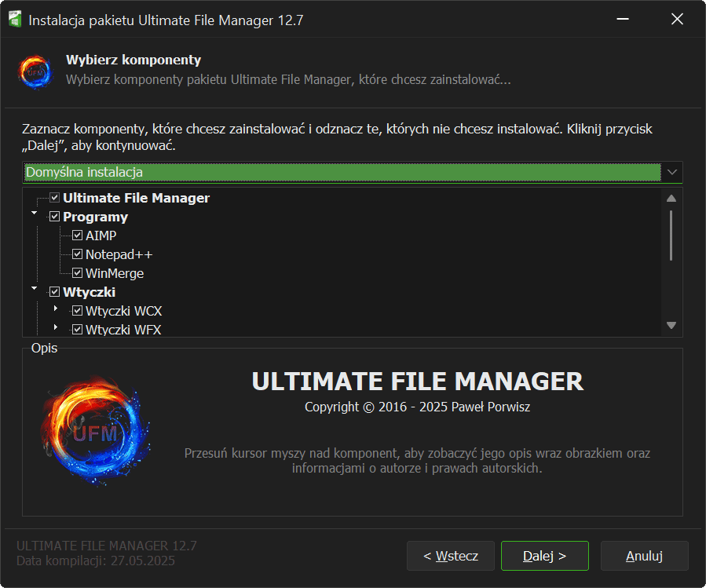Screen dimensions: 706x588
Task: Go back with the Wstecz button
Action: click(450, 556)
